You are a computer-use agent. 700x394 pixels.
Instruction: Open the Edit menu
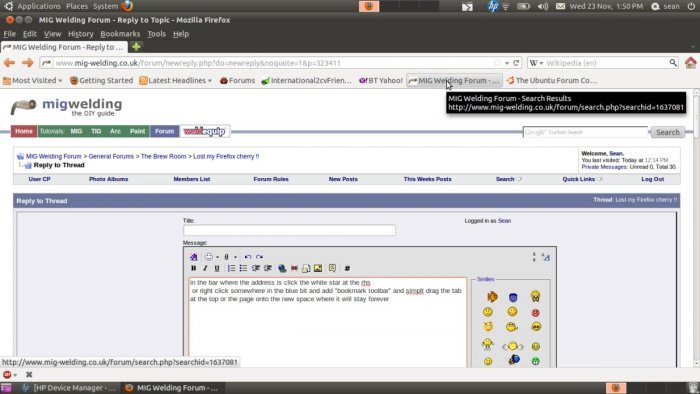pos(29,34)
